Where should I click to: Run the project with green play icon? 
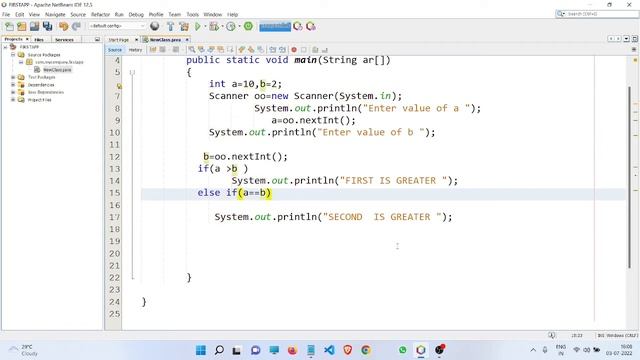coord(198,27)
